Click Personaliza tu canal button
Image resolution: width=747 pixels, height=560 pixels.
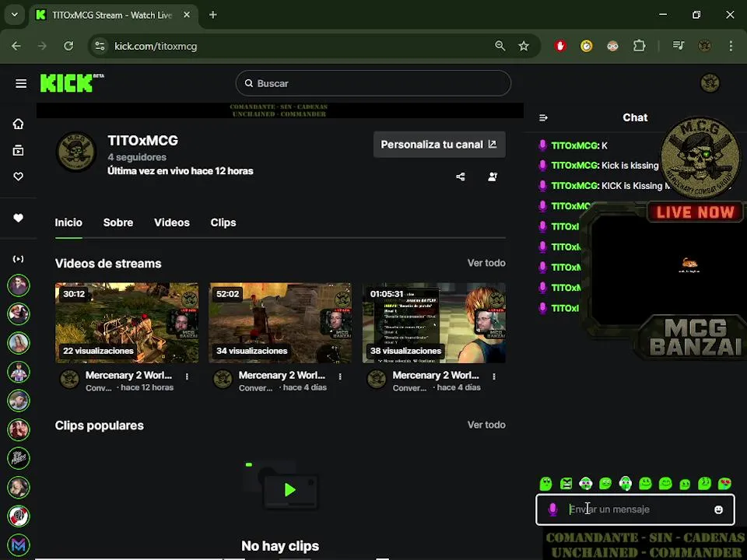pos(439,145)
